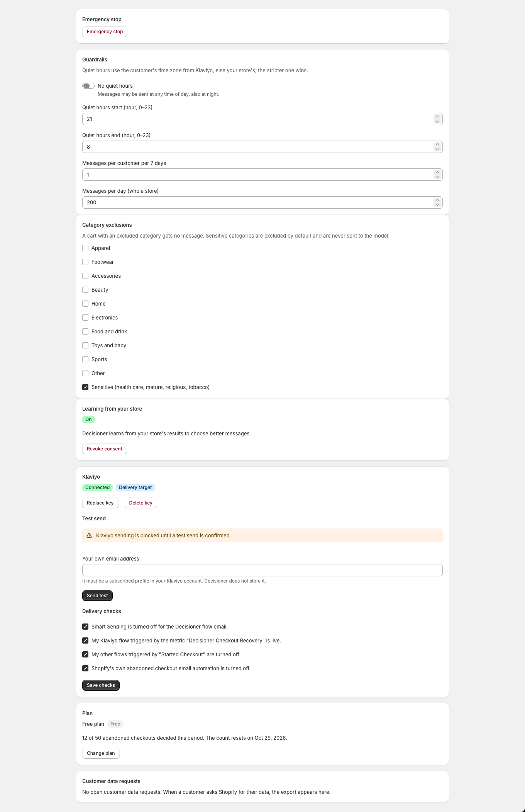This screenshot has height=812, width=525.
Task: Increment Messages per customer per 7 days stepper
Action: (x=437, y=172)
